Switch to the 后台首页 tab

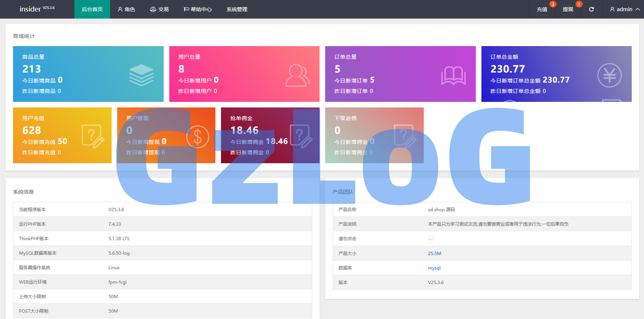92,9
